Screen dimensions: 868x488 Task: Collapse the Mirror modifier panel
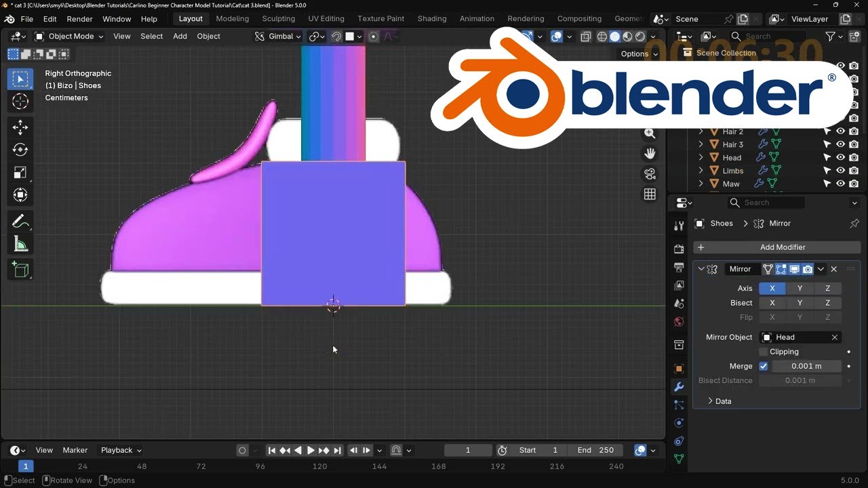[x=701, y=269]
